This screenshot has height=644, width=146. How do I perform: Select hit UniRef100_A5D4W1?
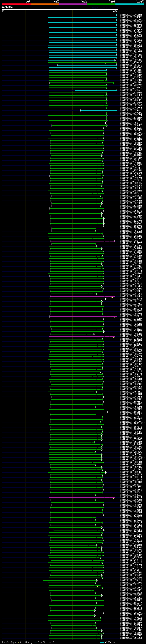[131, 361]
